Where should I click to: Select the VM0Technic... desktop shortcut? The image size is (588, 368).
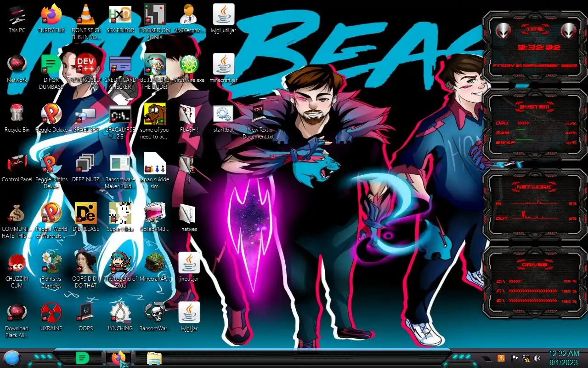pos(189,19)
